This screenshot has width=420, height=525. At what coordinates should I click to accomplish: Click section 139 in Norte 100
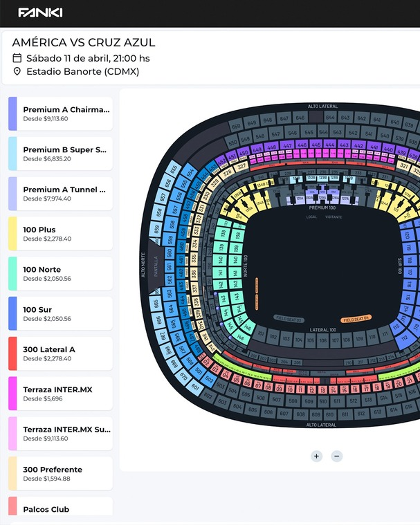222,247
